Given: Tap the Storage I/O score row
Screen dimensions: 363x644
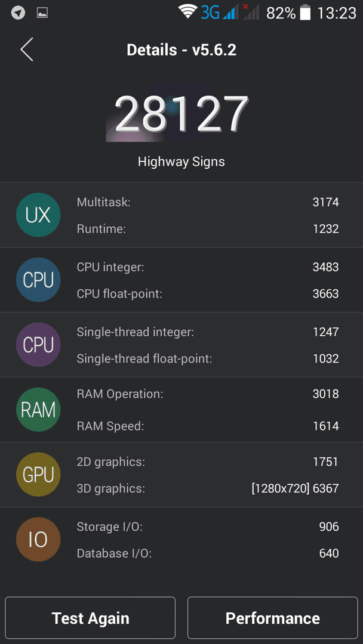Looking at the screenshot, I should [x=208, y=527].
